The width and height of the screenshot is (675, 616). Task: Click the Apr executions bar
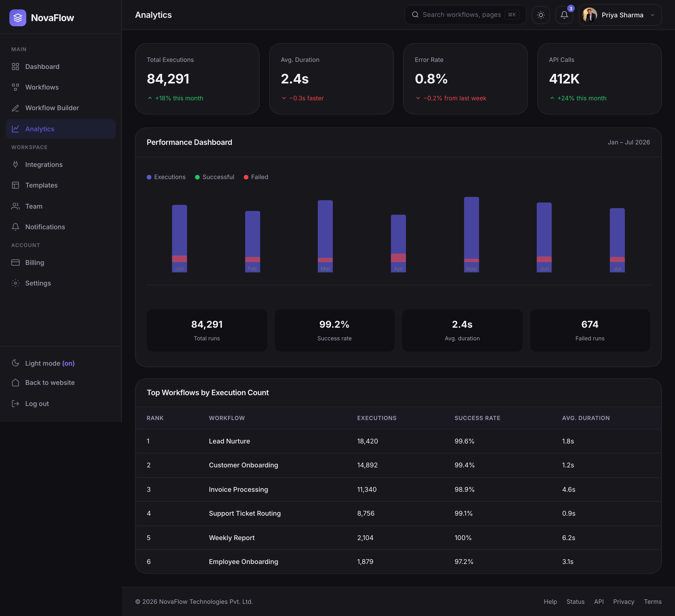point(398,243)
